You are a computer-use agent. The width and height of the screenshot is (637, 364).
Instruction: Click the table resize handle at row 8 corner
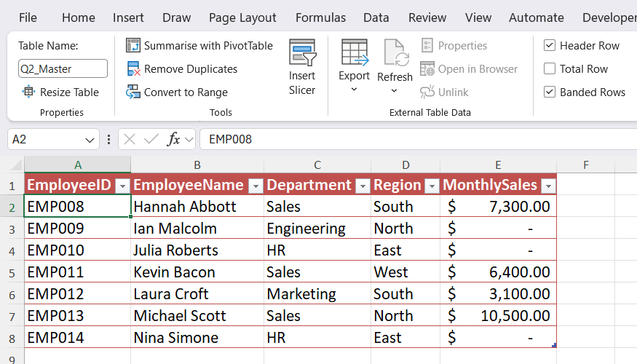[554, 345]
